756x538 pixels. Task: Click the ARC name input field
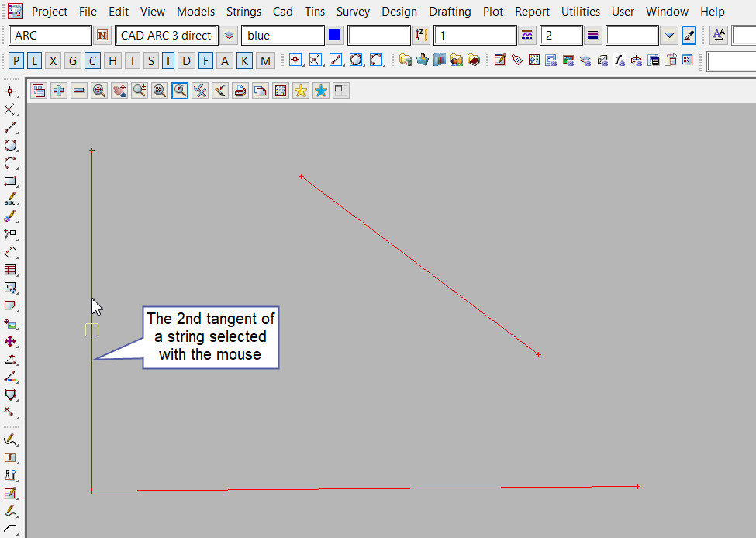[x=51, y=36]
